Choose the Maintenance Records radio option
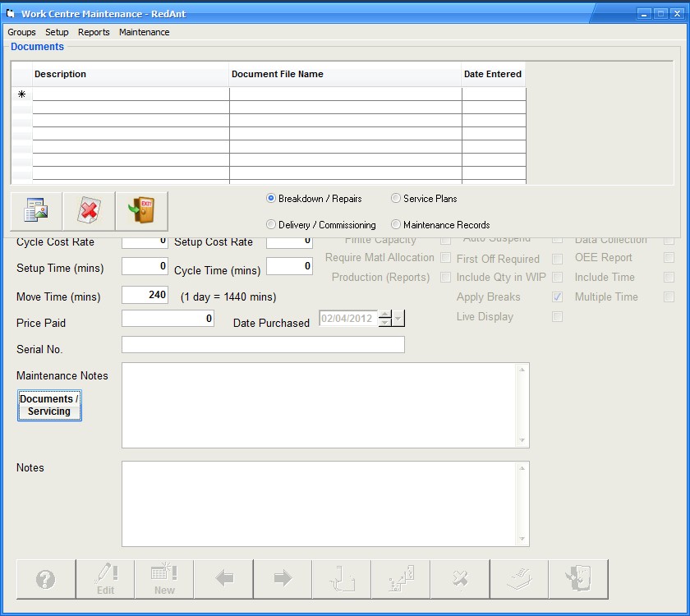Screen dimensions: 690x616 [x=396, y=225]
